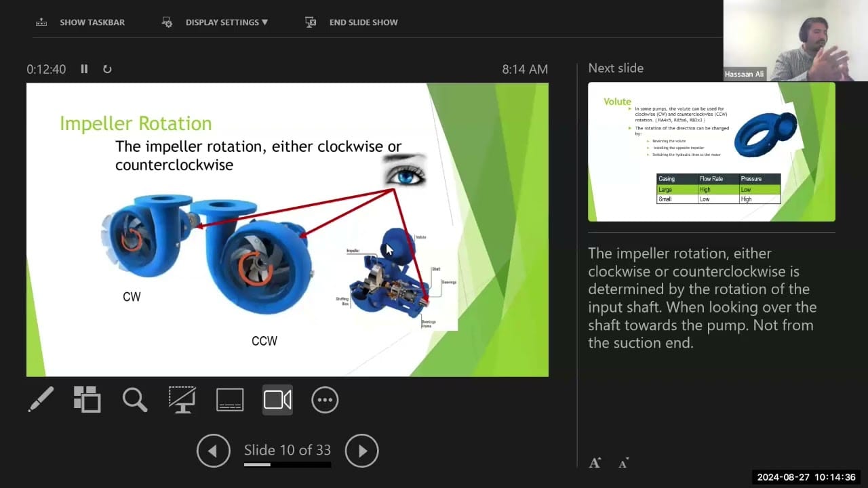Select the pen and laser pointer tool
868x488 pixels.
[x=41, y=400]
